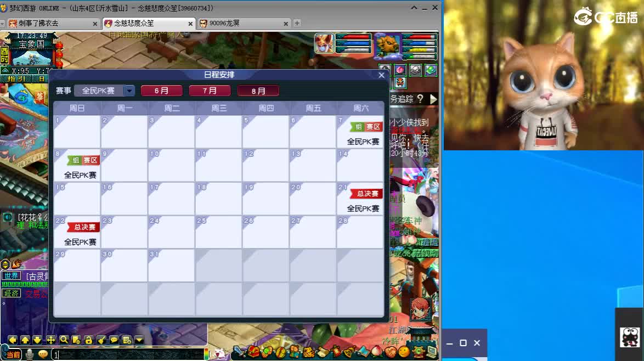Close the 日程安排 dialog
The image size is (644, 361).
pyautogui.click(x=381, y=75)
